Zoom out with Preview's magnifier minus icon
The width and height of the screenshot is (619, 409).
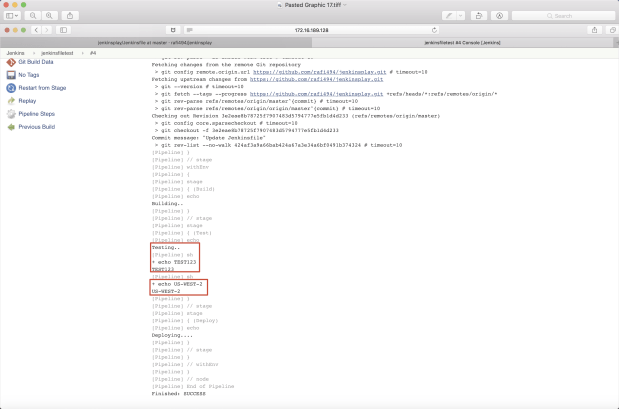33,16
